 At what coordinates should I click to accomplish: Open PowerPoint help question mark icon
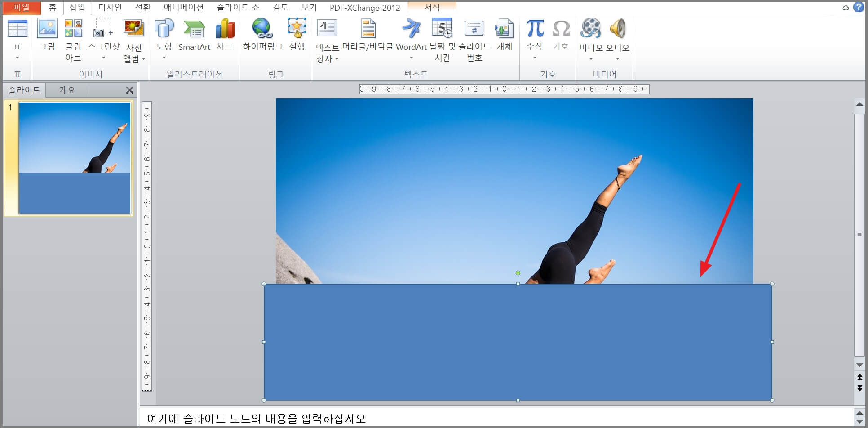tap(858, 7)
